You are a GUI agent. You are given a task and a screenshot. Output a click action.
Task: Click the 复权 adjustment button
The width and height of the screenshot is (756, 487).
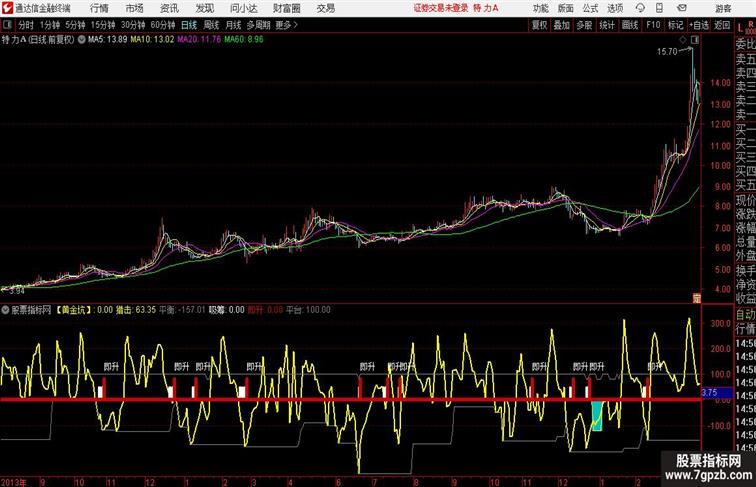coord(539,25)
